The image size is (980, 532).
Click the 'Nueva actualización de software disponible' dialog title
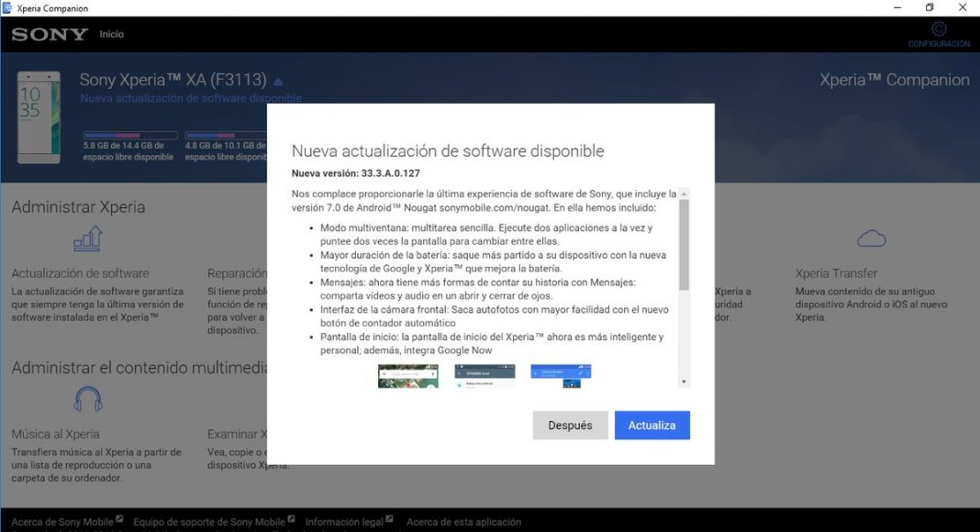[x=448, y=150]
